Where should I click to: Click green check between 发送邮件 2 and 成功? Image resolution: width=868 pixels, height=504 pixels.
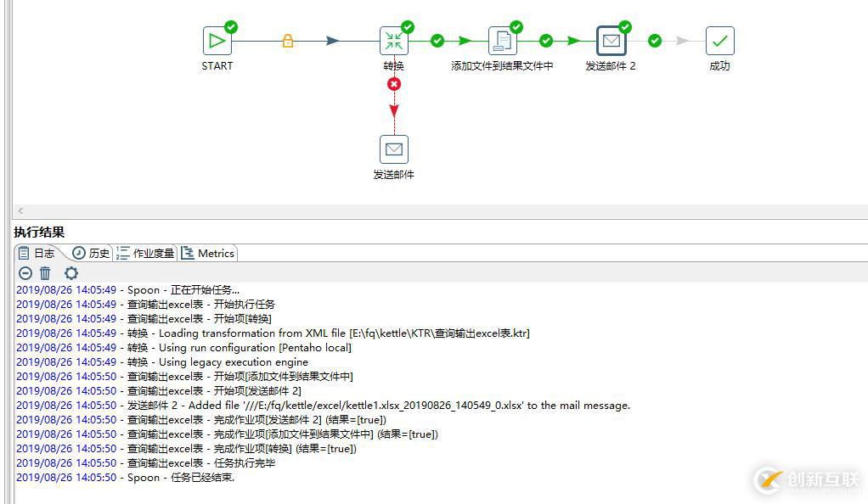(655, 41)
